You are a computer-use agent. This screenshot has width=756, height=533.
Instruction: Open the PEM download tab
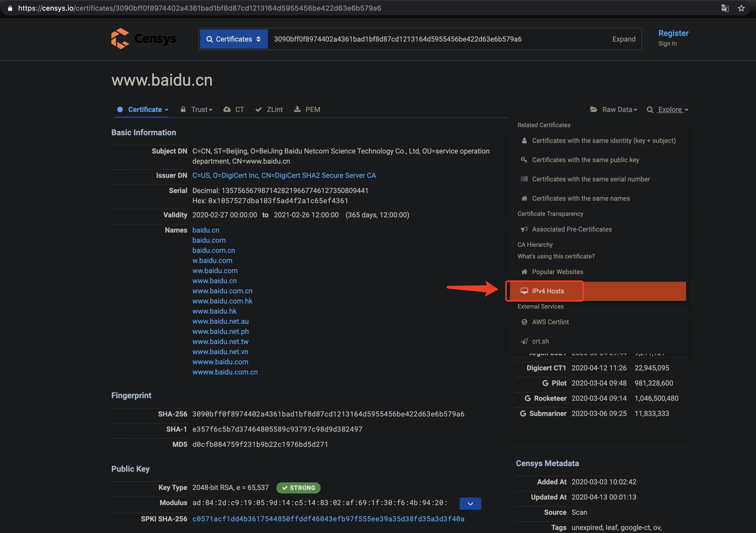pos(307,109)
